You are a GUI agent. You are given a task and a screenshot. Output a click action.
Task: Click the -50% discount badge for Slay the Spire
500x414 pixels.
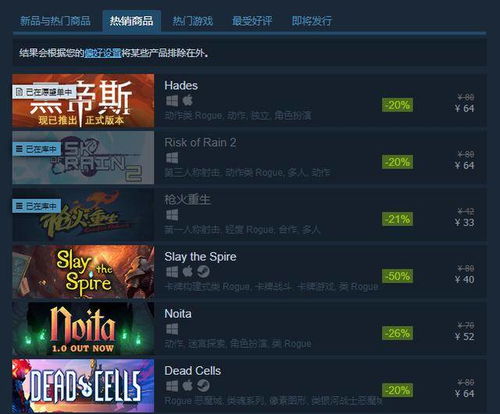397,276
